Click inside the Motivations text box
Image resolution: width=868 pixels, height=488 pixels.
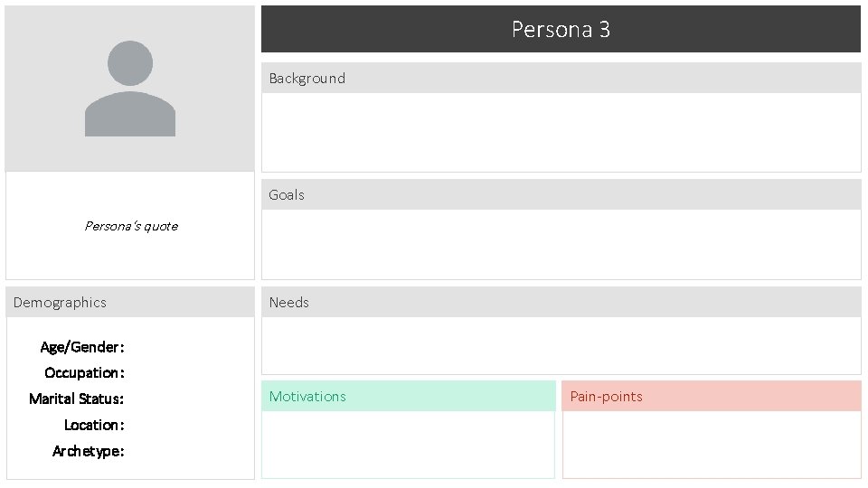(x=408, y=444)
